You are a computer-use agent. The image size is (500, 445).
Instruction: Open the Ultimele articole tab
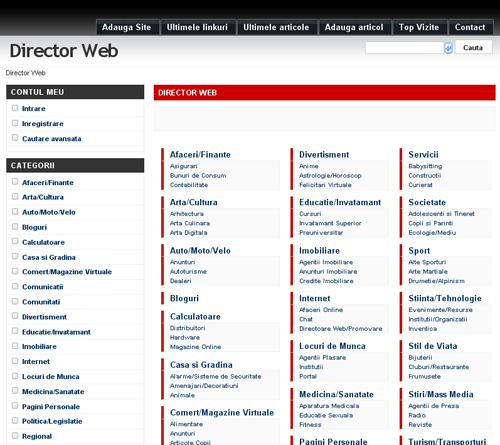pos(276,27)
